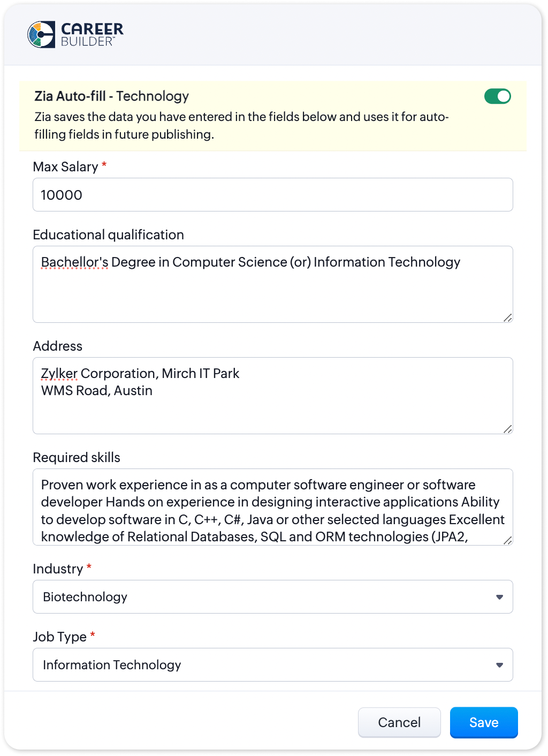The height and width of the screenshot is (756, 548).
Task: Click the misspelled word Bachellor's
Action: click(x=74, y=262)
